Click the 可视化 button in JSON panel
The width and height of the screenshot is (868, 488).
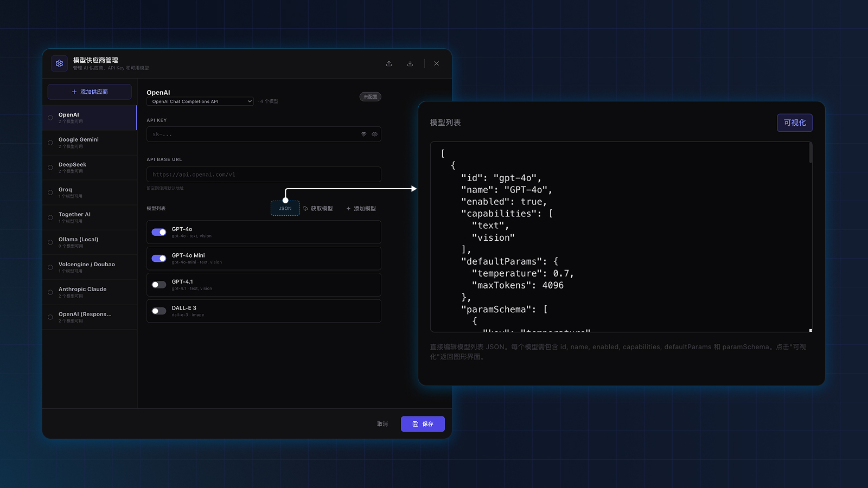click(x=795, y=123)
